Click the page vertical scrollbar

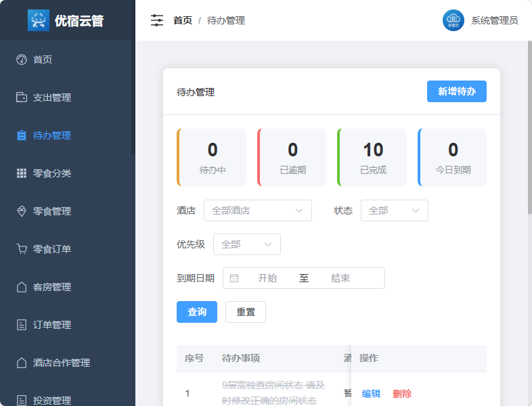click(529, 127)
